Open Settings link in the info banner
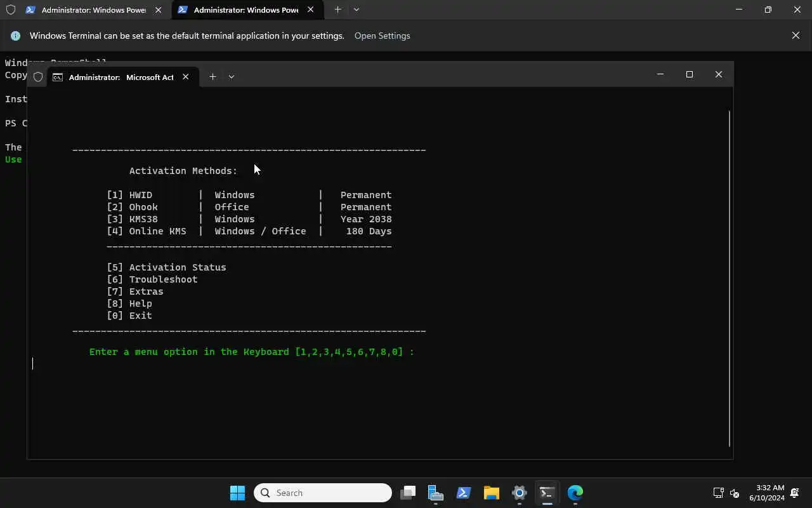This screenshot has width=812, height=508. point(382,36)
